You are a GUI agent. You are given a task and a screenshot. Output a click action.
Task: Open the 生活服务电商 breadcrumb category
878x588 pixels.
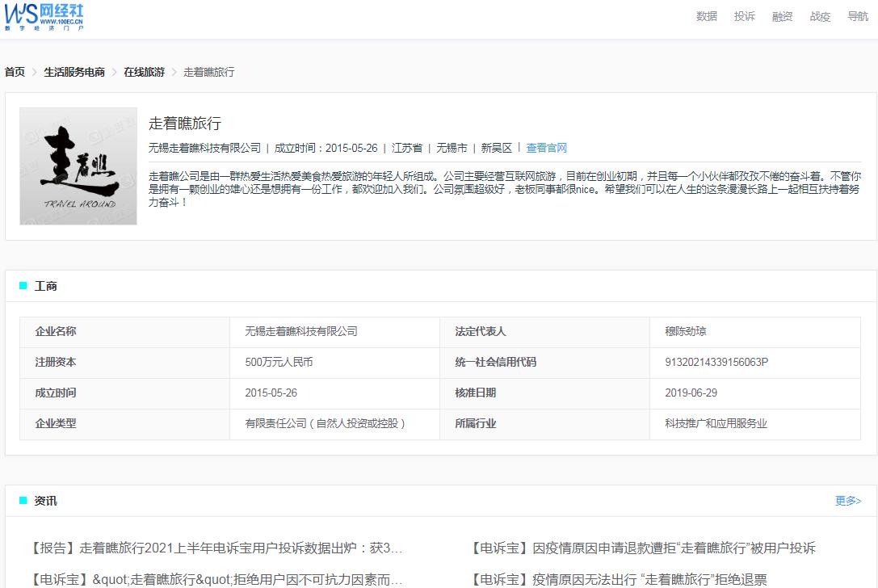(x=76, y=72)
